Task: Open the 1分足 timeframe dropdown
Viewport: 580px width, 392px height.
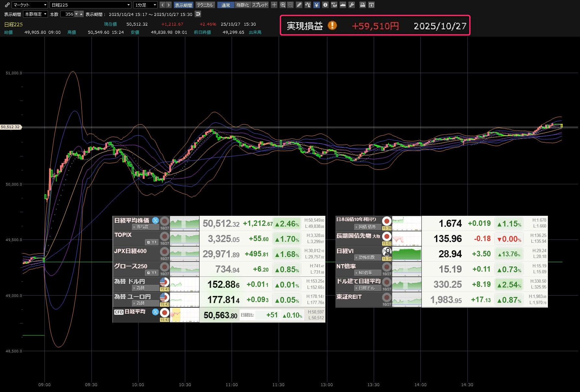Action: click(145, 5)
